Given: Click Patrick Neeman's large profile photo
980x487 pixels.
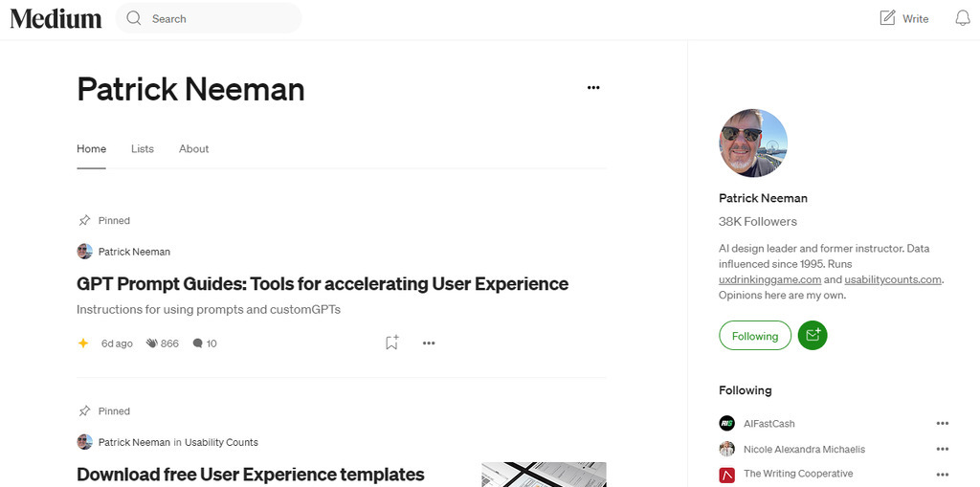Looking at the screenshot, I should click(x=753, y=143).
